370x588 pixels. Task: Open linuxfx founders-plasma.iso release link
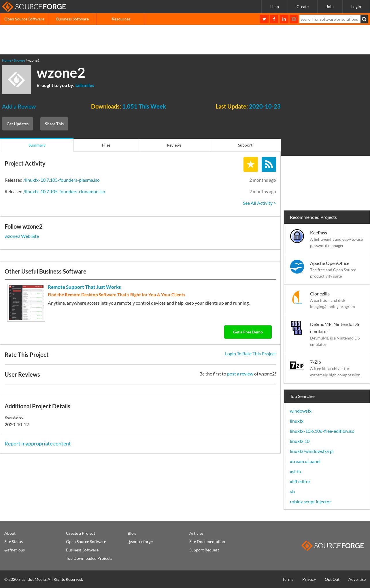coord(61,180)
